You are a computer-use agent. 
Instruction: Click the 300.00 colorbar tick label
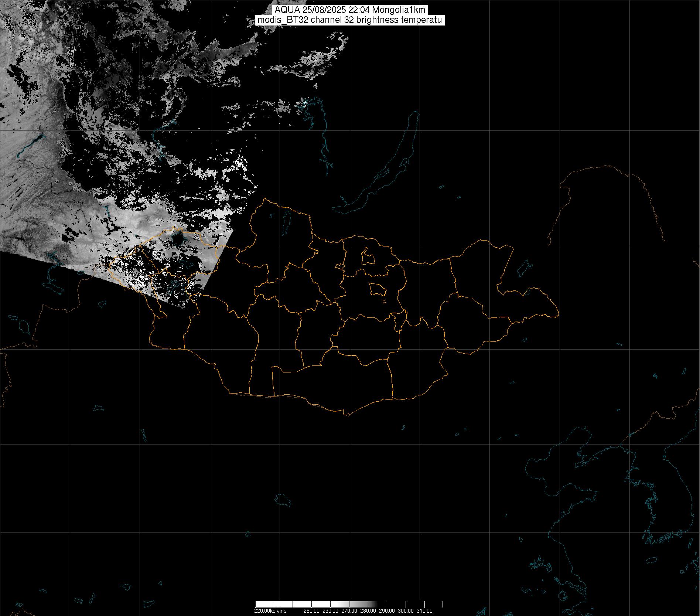(406, 611)
